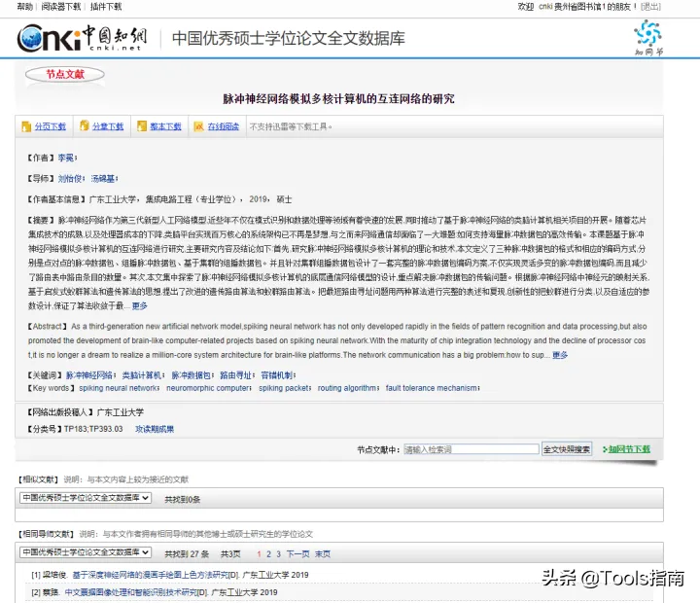Click the 全文快照搜索 button

pyautogui.click(x=567, y=449)
